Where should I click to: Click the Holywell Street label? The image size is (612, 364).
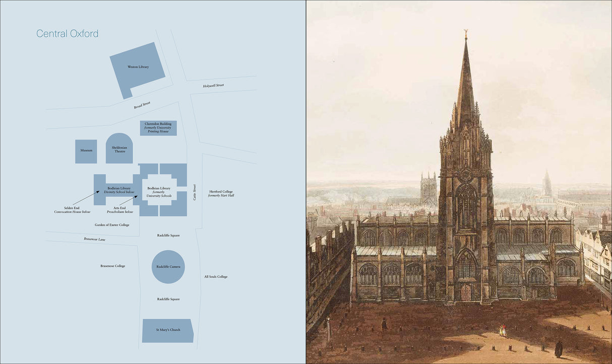pyautogui.click(x=214, y=85)
